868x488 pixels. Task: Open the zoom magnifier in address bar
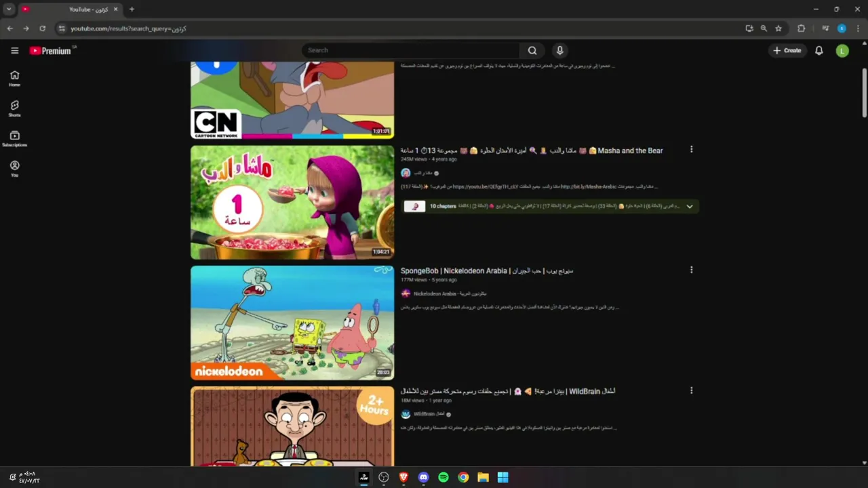[764, 28]
